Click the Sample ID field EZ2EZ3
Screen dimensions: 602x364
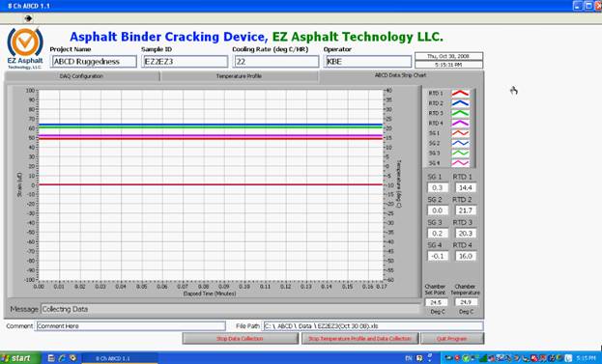[x=185, y=62]
